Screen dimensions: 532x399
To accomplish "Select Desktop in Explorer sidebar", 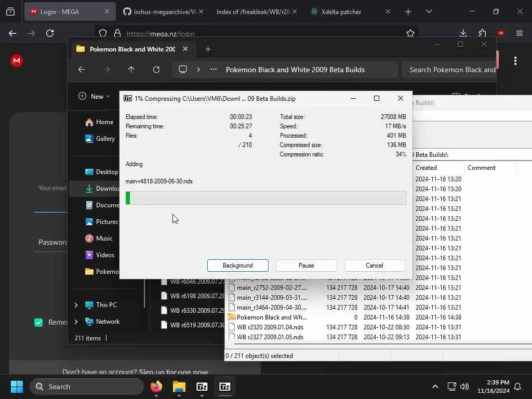I will coord(102,171).
